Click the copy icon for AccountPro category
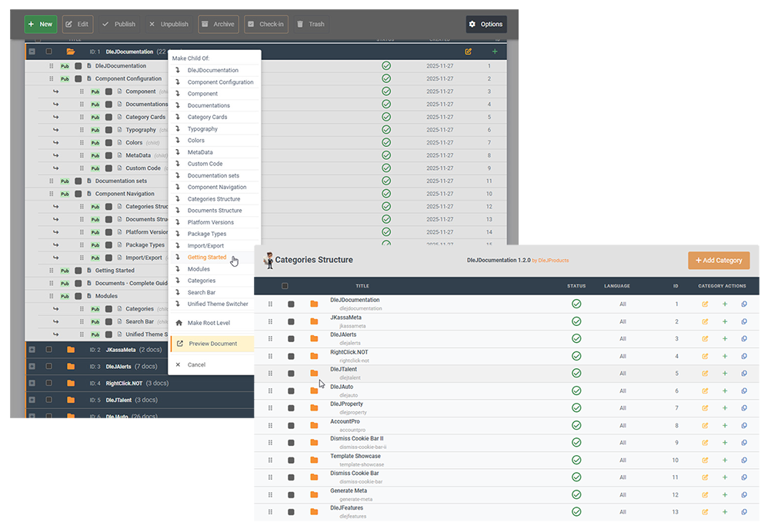Image resolution: width=771 pixels, height=532 pixels. click(744, 425)
